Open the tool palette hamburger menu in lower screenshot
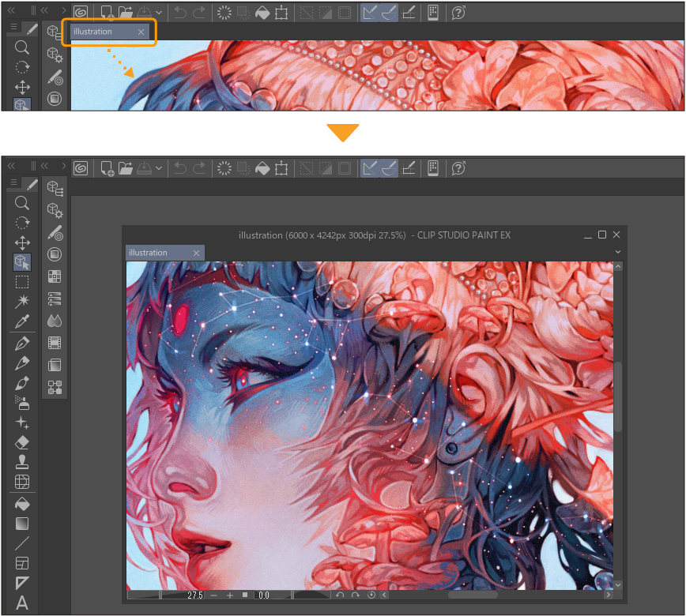686x616 pixels. [13, 182]
